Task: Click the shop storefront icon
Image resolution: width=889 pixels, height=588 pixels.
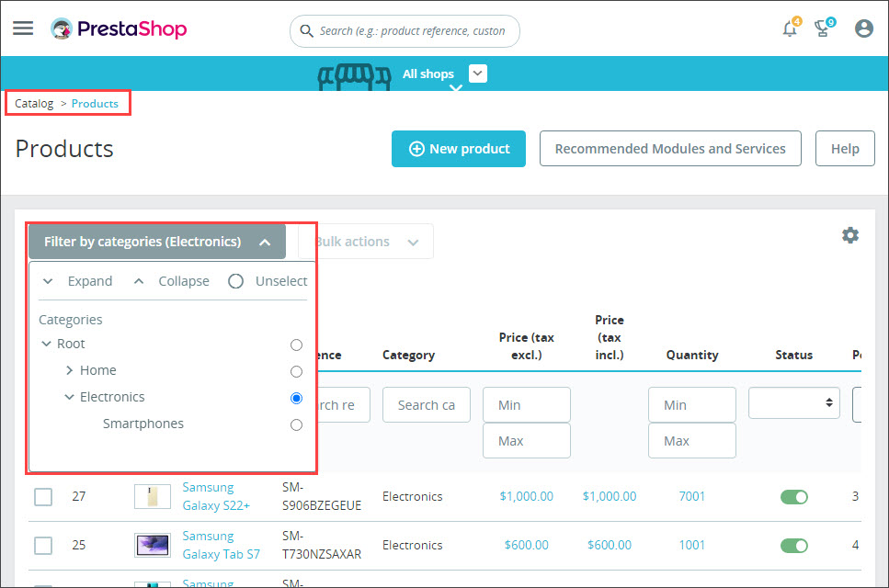Action: (354, 77)
